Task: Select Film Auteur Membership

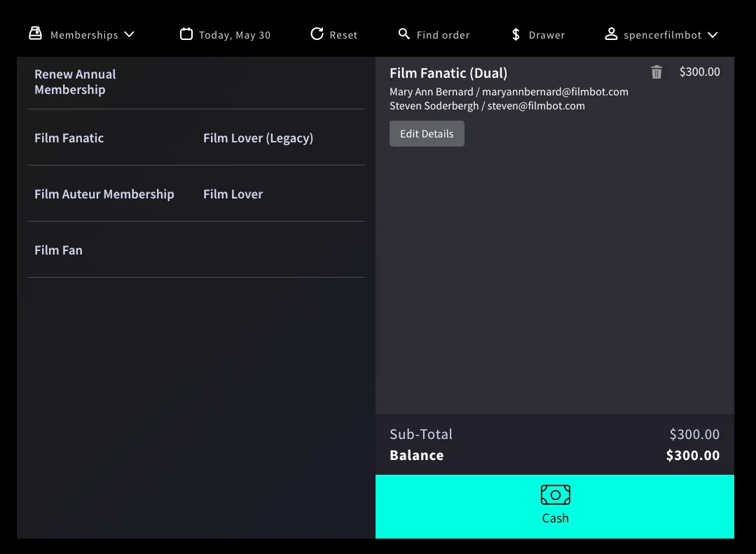Action: pyautogui.click(x=104, y=194)
